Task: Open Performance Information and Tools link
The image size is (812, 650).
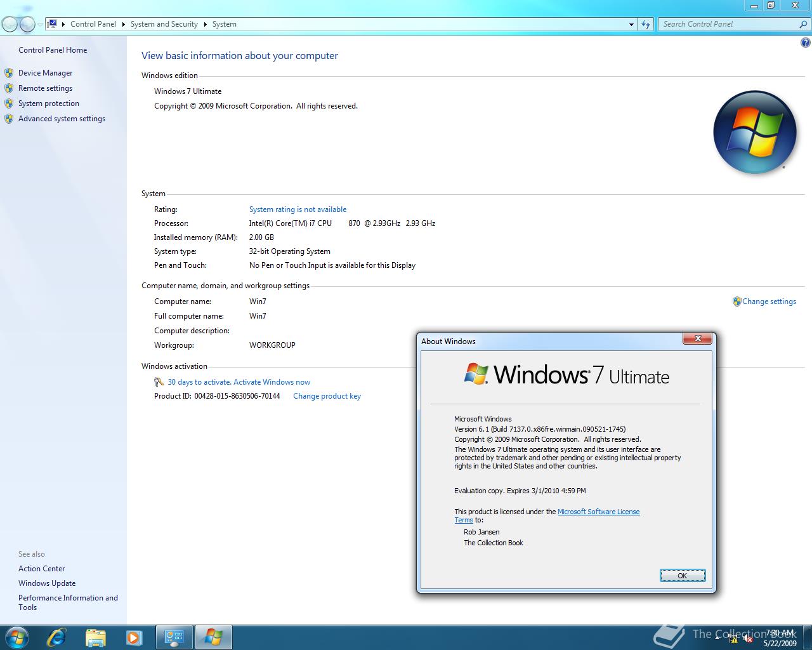Action: tap(68, 602)
